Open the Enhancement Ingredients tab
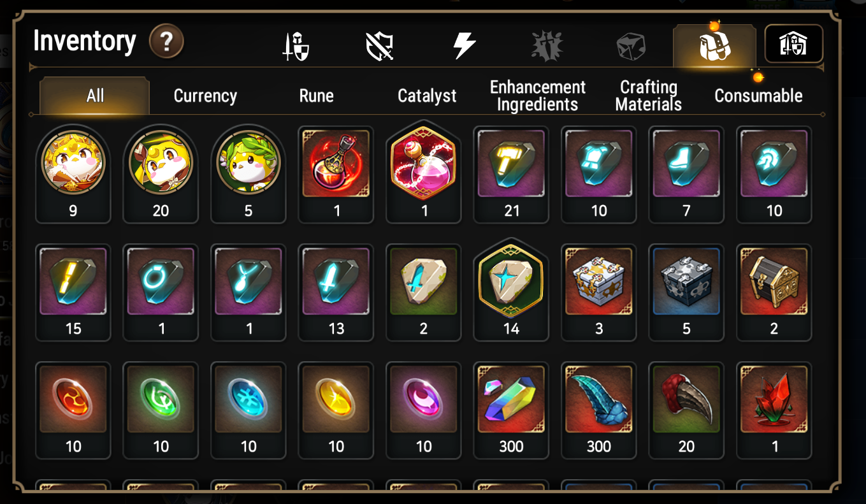Screen dimensions: 866x504 [x=537, y=96]
